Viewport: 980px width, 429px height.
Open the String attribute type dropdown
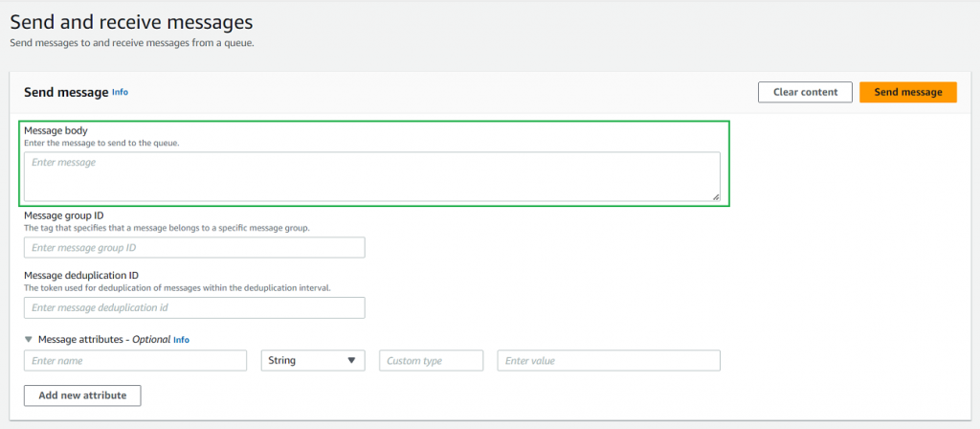(x=313, y=360)
